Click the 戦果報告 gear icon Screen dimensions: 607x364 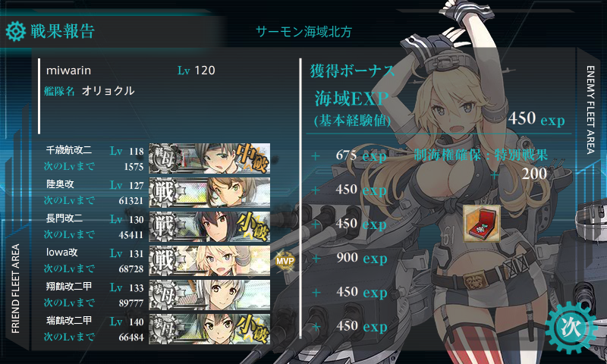tap(16, 31)
